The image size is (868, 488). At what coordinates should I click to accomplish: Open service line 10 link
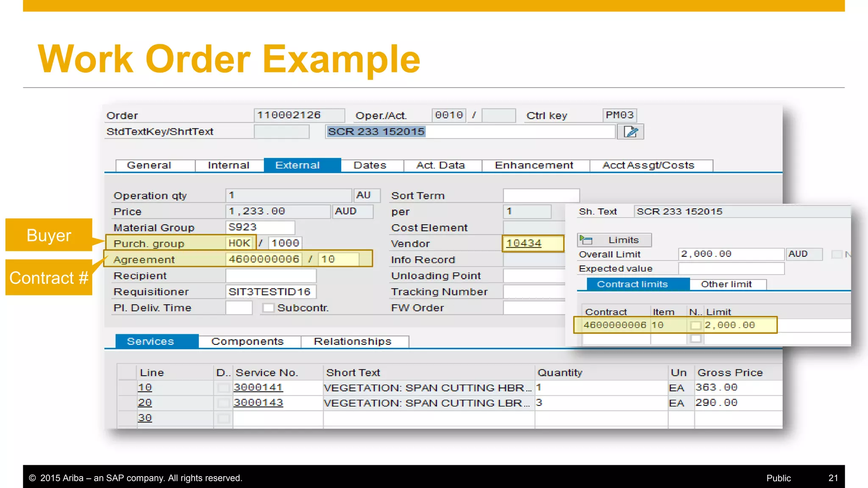tap(145, 388)
